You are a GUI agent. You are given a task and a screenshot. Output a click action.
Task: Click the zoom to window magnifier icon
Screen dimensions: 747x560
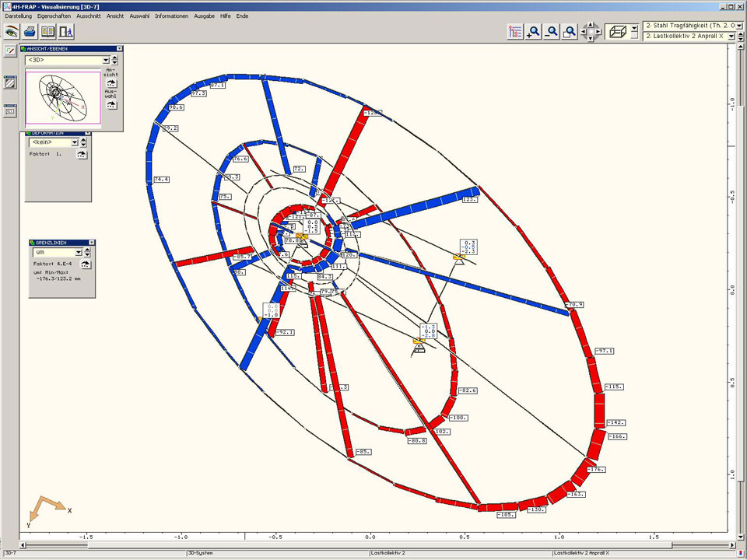coord(570,32)
